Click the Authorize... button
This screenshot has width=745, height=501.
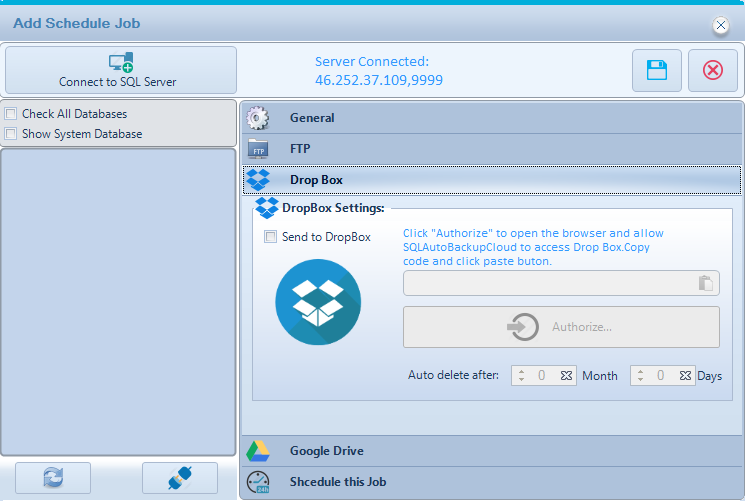coord(561,327)
